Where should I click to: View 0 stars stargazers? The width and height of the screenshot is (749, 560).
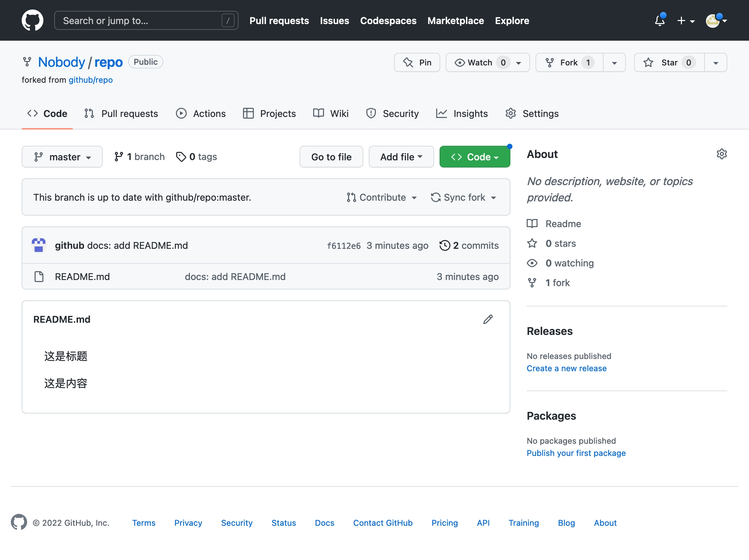[x=551, y=243]
